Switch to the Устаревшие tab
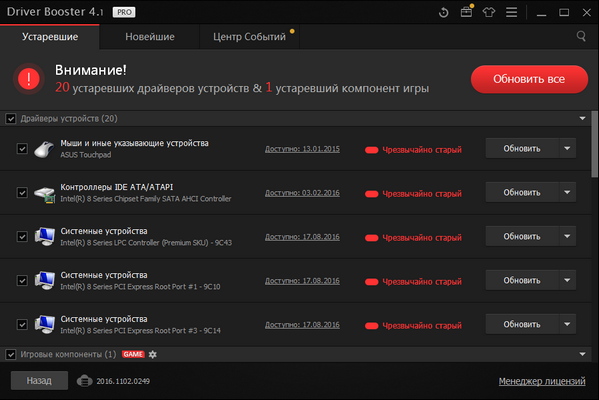 pyautogui.click(x=50, y=37)
